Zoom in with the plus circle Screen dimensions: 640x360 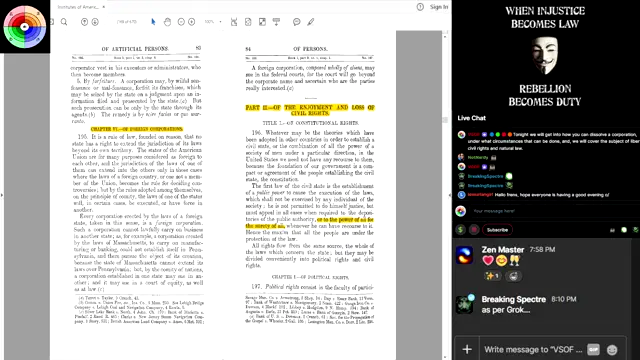pos(191,22)
